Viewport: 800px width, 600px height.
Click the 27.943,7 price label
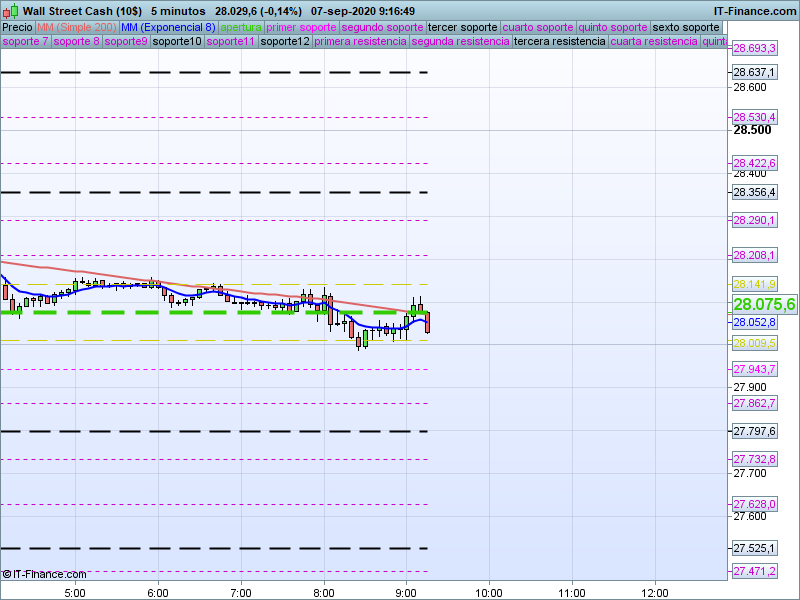click(754, 369)
